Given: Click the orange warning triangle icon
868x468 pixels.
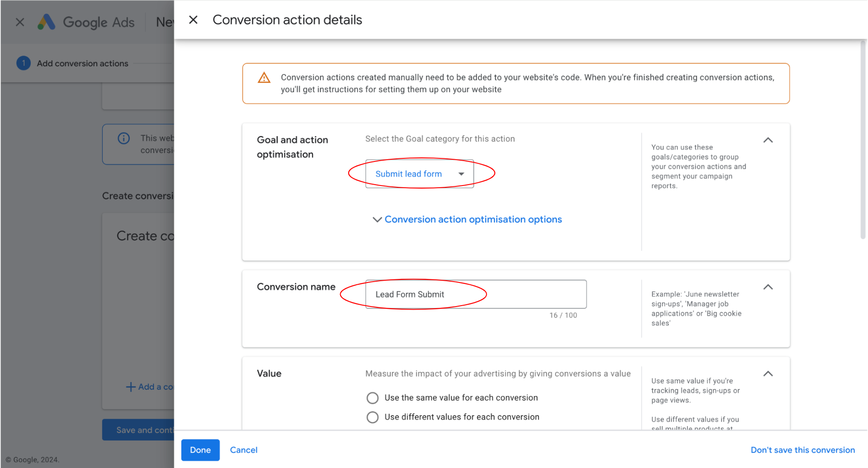Looking at the screenshot, I should tap(264, 78).
